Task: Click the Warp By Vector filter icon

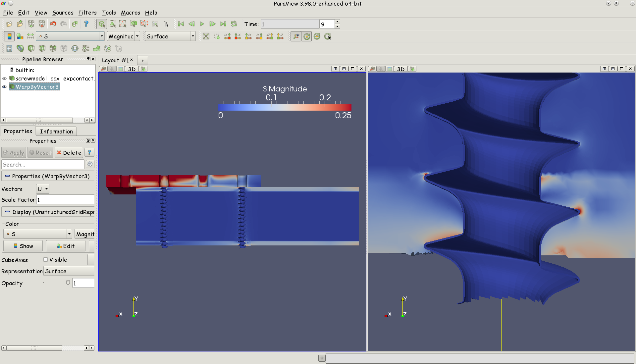Action: [x=97, y=49]
